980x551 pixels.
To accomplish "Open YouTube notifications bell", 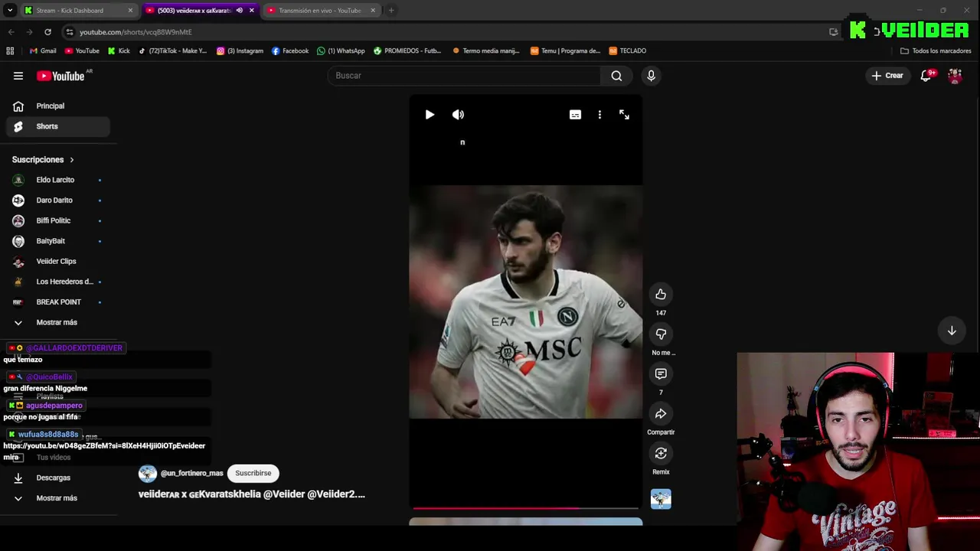I will (x=926, y=76).
